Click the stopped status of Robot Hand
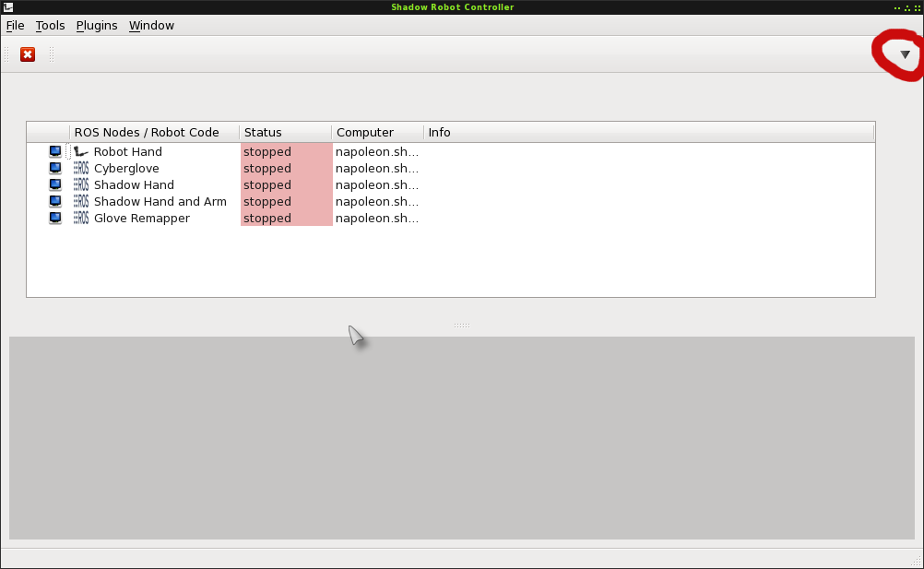The height and width of the screenshot is (569, 924). [x=287, y=151]
